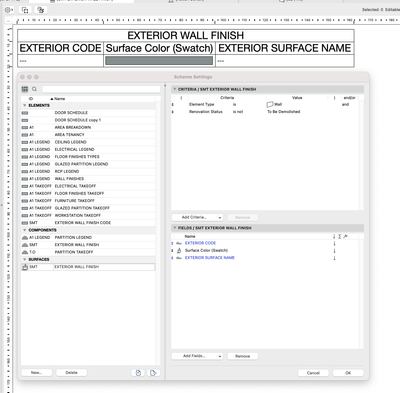Click the New... button
400x393 pixels.
(x=36, y=373)
